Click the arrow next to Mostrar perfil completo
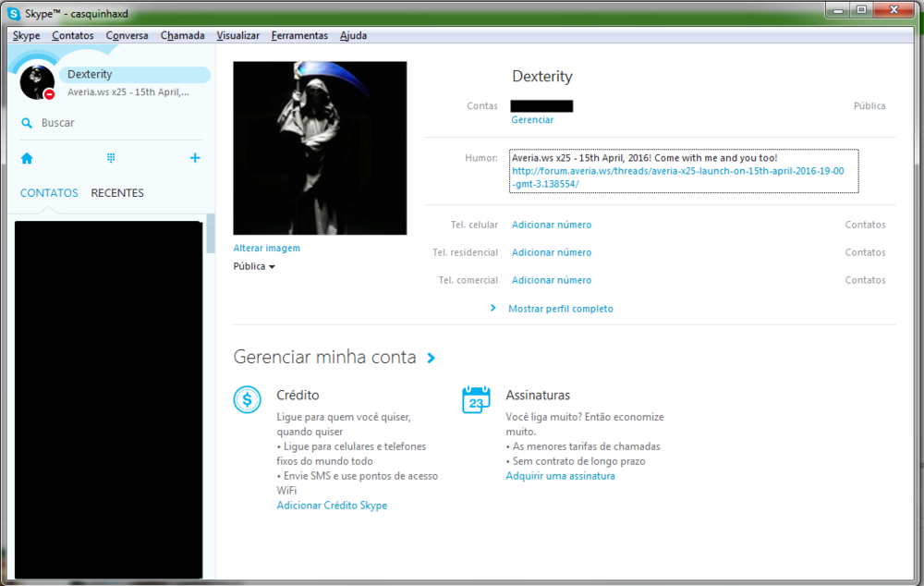This screenshot has height=586, width=924. pyautogui.click(x=492, y=308)
